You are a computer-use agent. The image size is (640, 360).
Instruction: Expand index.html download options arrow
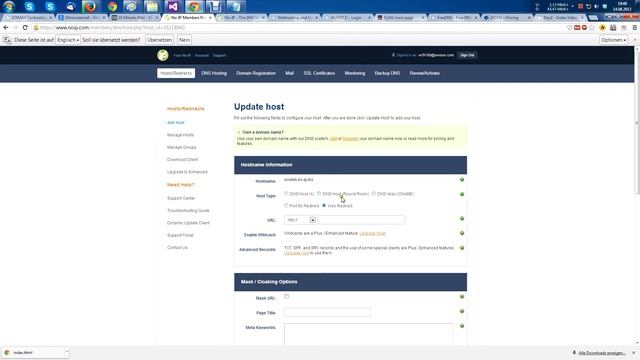[x=67, y=352]
